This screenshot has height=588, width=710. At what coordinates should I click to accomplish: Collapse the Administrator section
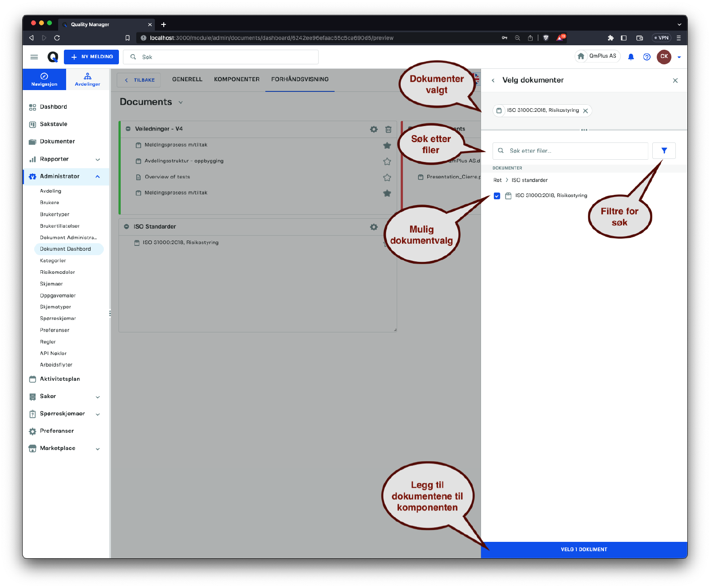coord(98,177)
